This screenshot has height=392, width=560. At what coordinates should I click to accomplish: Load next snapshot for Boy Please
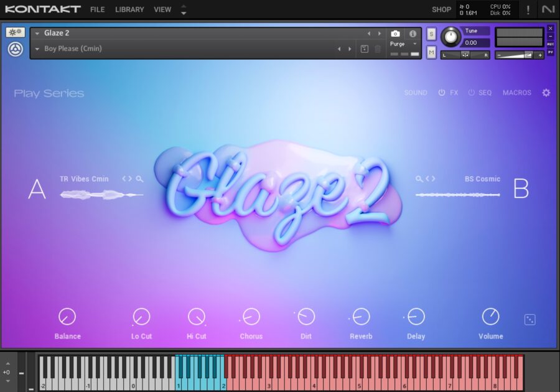(350, 49)
